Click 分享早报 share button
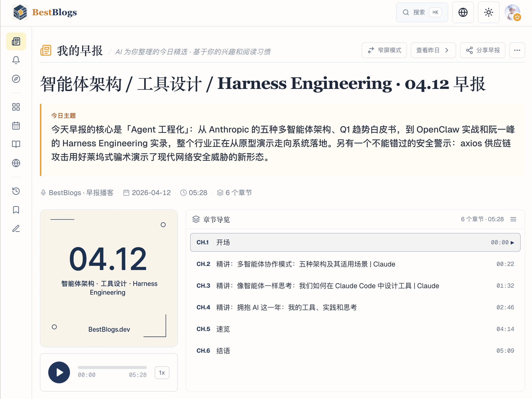The image size is (532, 399). point(482,50)
